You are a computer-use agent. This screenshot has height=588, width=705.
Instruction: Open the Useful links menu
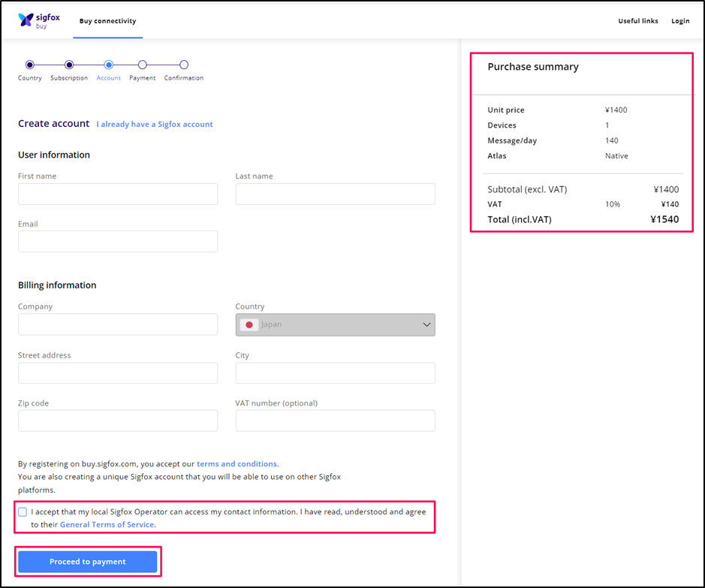[x=638, y=21]
